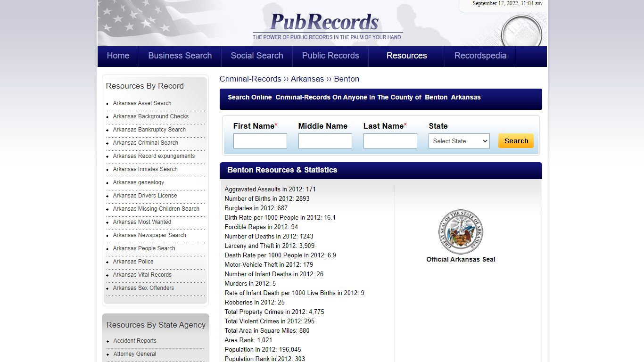644x362 pixels.
Task: Click the 'Search Online Criminal-Records' banner text
Action: click(354, 97)
